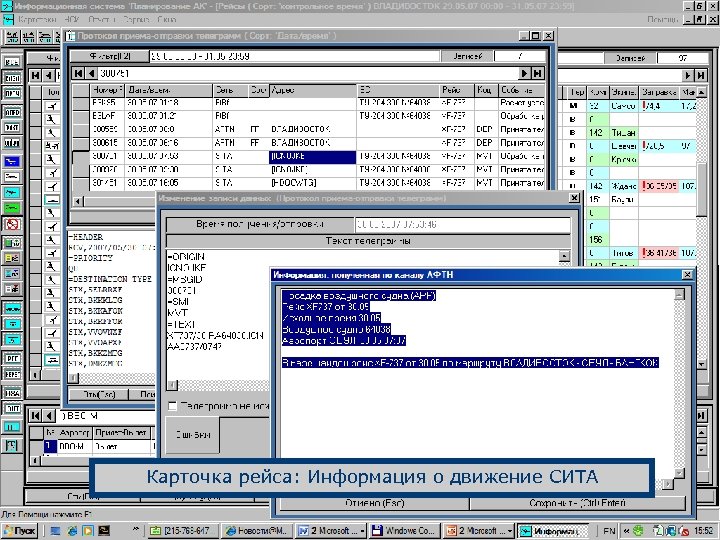The height and width of the screenshot is (540, 720).
Task: Open the Сервис menu
Action: [136, 19]
